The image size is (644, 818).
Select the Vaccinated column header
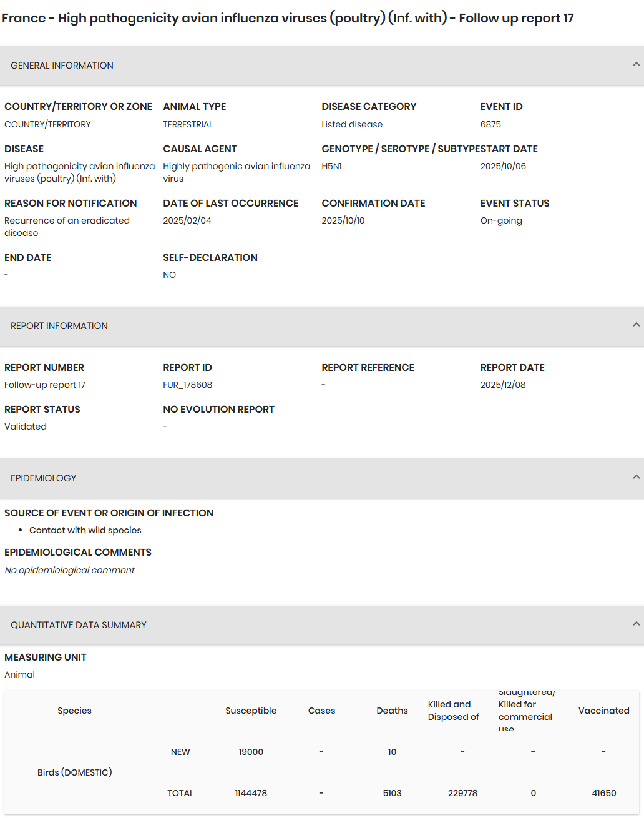(603, 711)
